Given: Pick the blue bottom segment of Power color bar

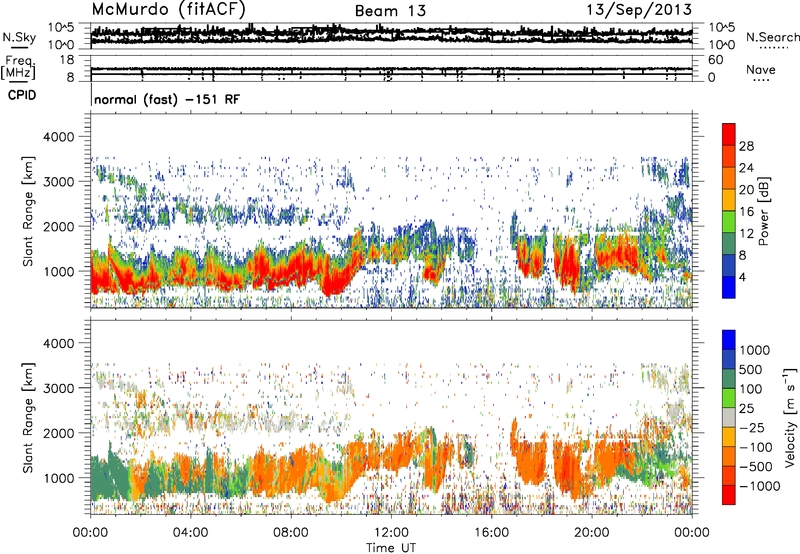Looking at the screenshot, I should tap(729, 288).
